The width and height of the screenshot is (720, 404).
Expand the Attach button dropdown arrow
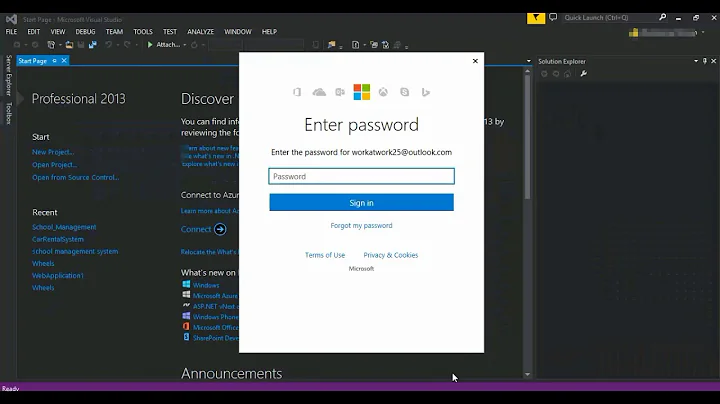coord(185,45)
